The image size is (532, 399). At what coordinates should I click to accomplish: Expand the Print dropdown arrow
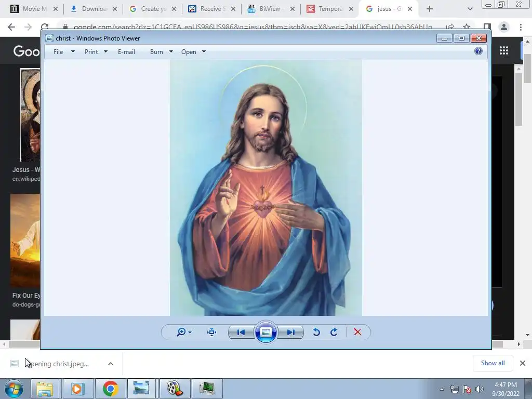click(105, 51)
